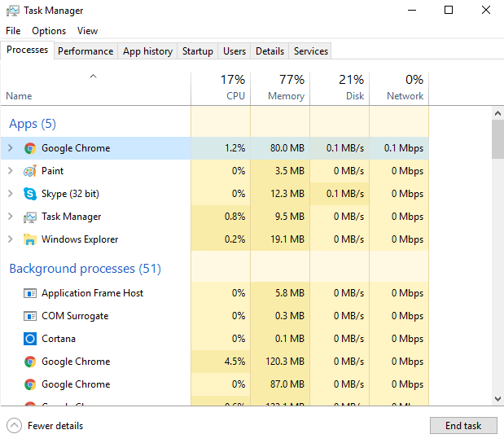This screenshot has width=504, height=443.
Task: Click the Task Manager title bar icon
Action: (x=12, y=11)
